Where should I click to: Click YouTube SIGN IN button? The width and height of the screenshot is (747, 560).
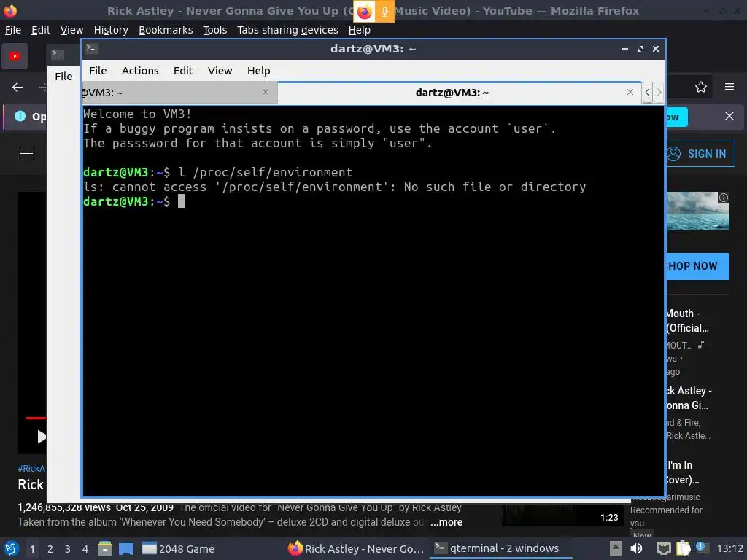700,154
